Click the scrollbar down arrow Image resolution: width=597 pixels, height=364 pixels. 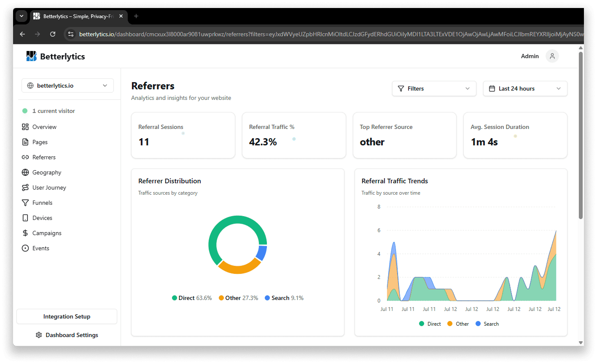[x=581, y=343]
